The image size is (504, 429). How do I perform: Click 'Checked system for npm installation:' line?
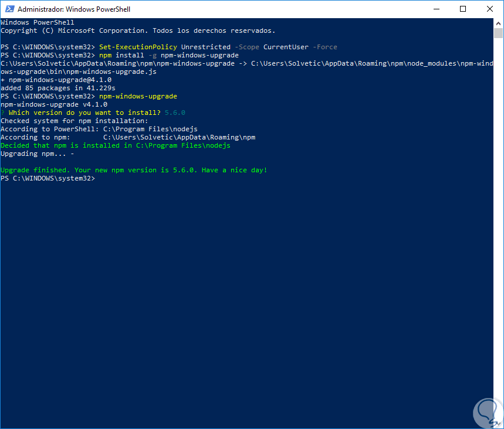coord(75,121)
